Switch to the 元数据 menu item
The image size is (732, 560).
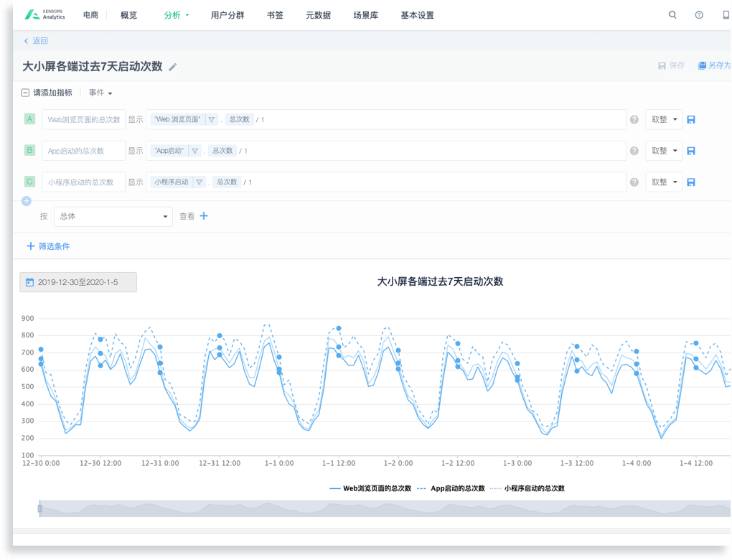pos(318,15)
